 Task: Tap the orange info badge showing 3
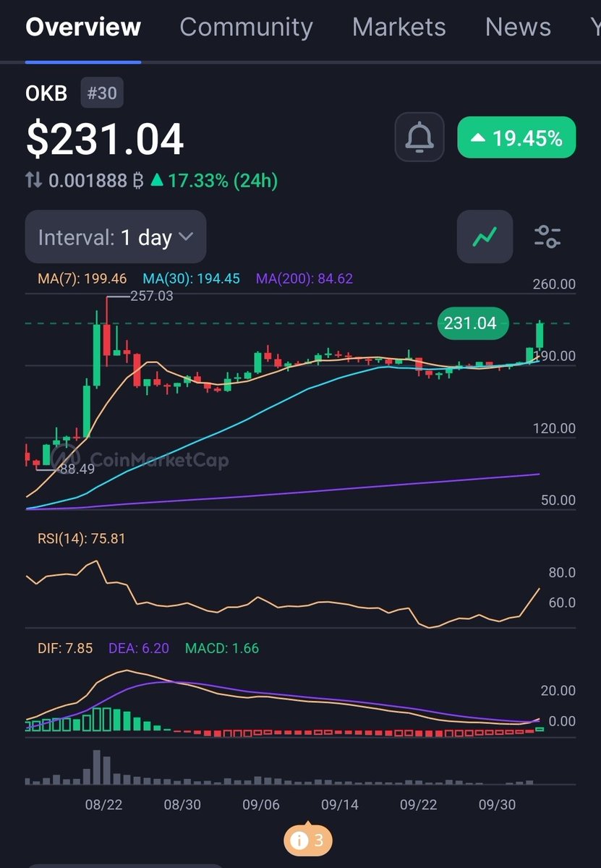(x=308, y=841)
